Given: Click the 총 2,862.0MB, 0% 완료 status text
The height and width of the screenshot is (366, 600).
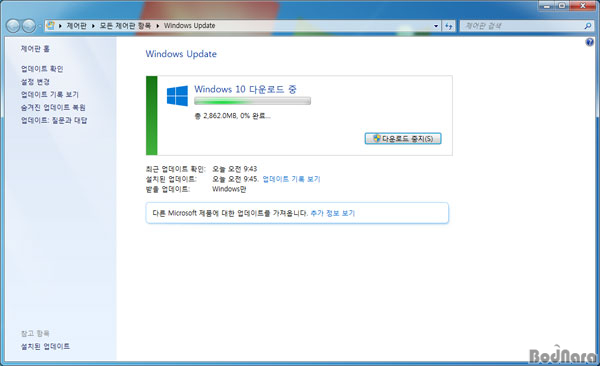Looking at the screenshot, I should pos(232,116).
